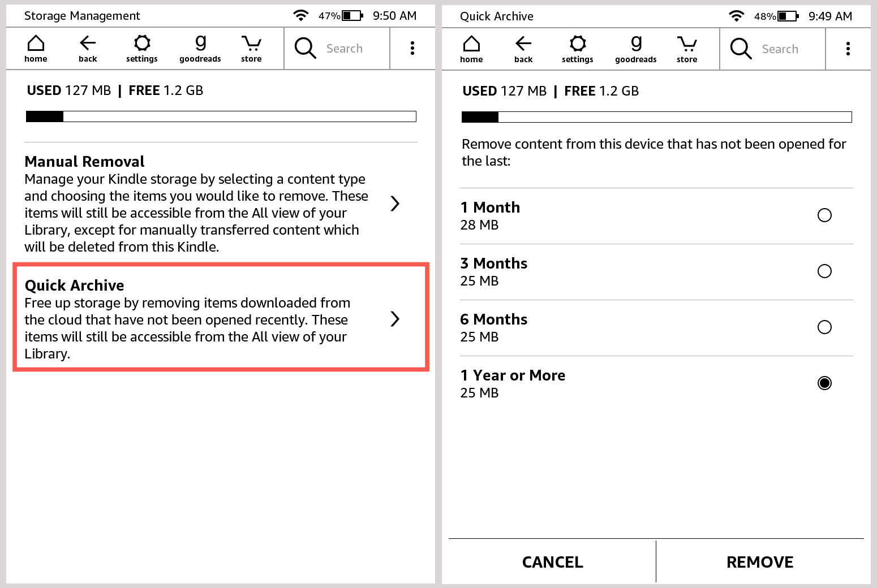
Task: Tap '1 Year or More' option label
Action: click(513, 375)
